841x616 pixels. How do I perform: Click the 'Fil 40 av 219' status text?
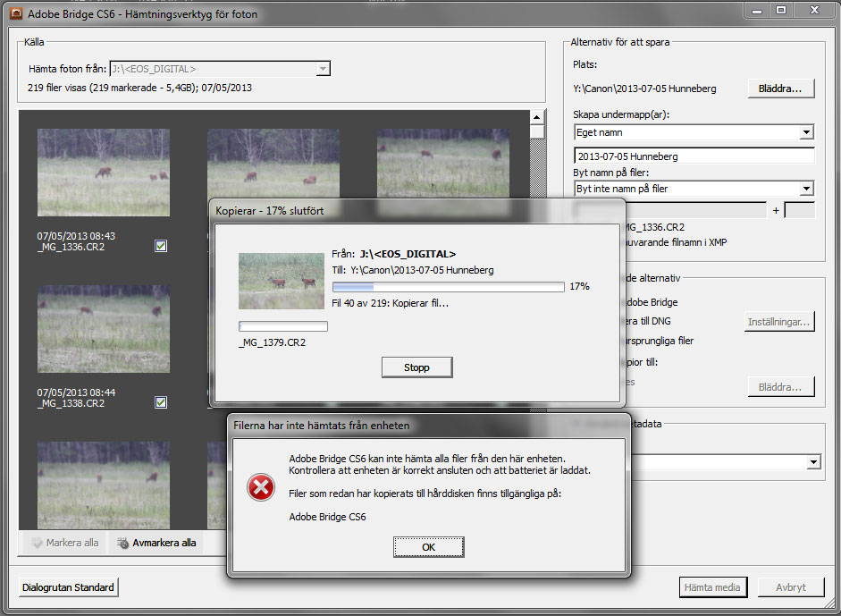click(x=390, y=303)
